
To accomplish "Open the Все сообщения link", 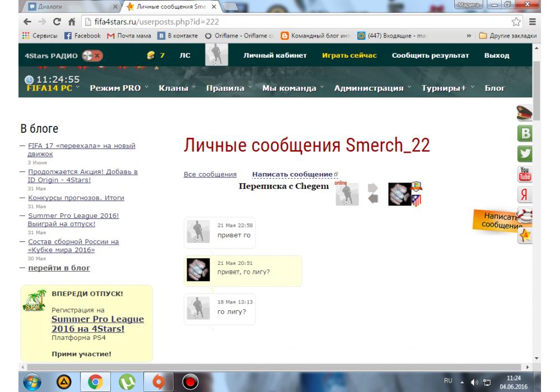I will tap(210, 175).
